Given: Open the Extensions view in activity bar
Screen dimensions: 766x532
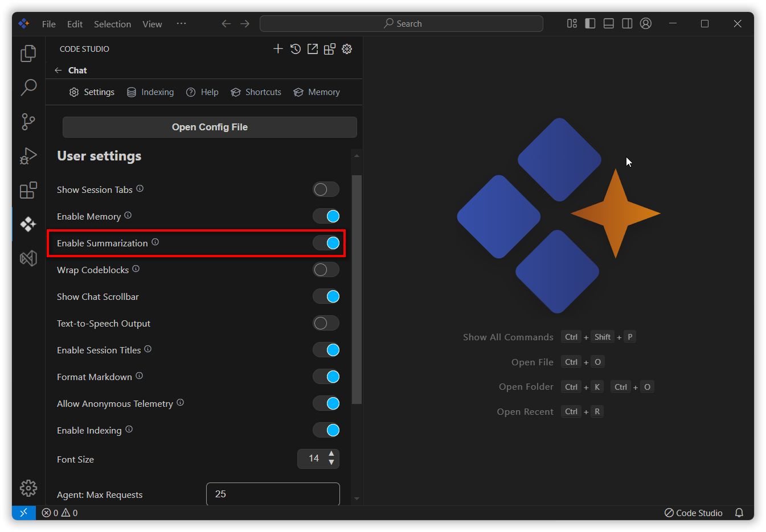Looking at the screenshot, I should pos(28,190).
